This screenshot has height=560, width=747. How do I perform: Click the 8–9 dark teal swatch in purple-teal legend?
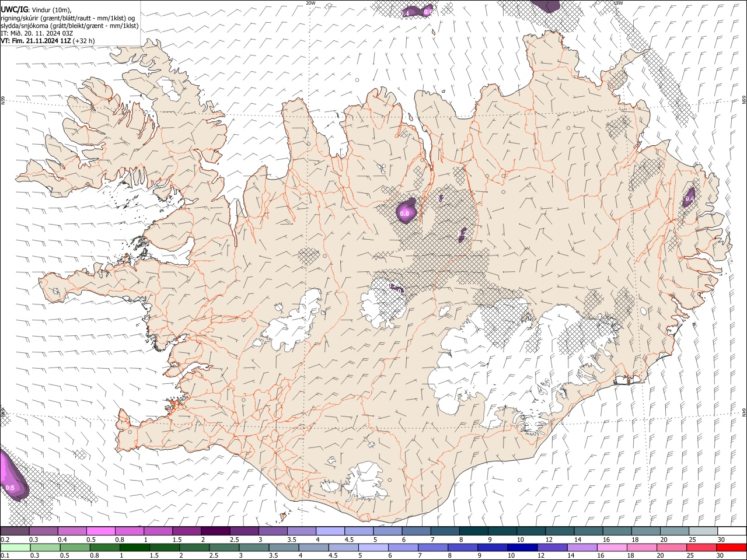(473, 531)
